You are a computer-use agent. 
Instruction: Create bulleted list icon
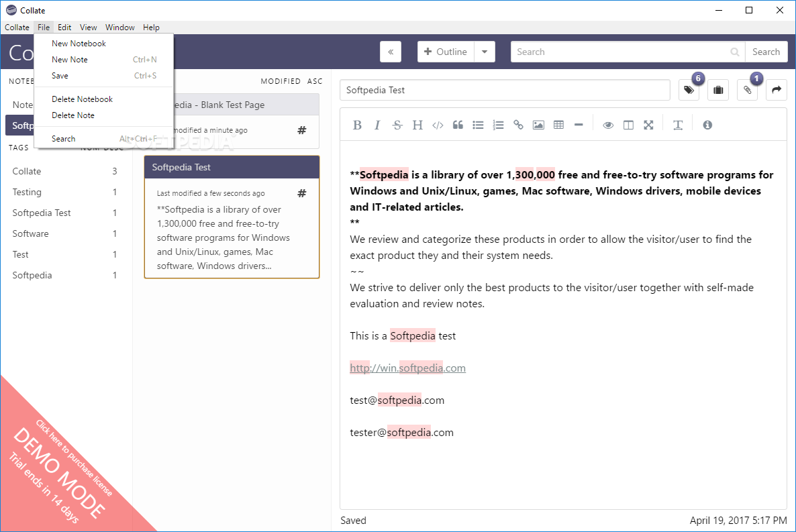pos(478,125)
